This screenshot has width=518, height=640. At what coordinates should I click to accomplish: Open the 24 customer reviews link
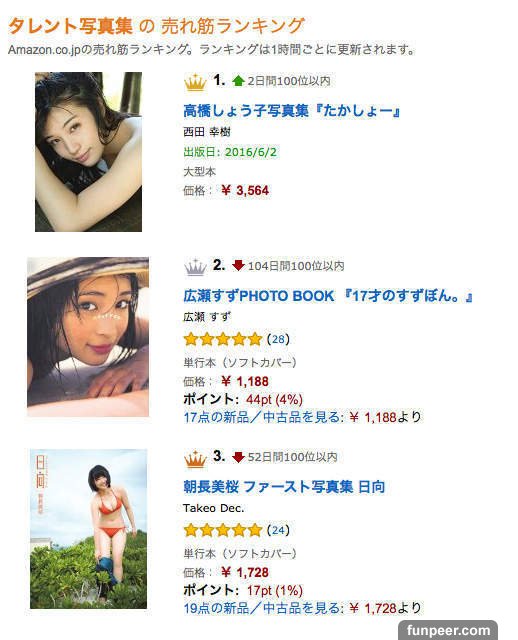278,530
